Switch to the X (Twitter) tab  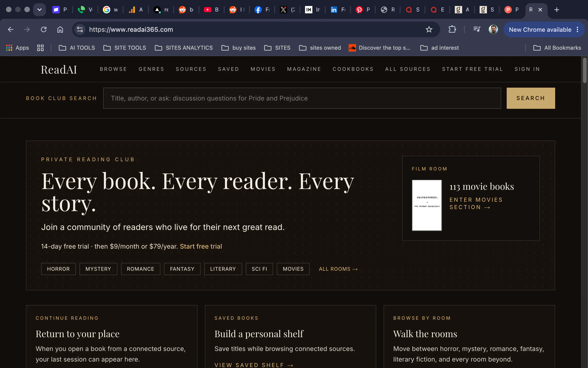(287, 9)
